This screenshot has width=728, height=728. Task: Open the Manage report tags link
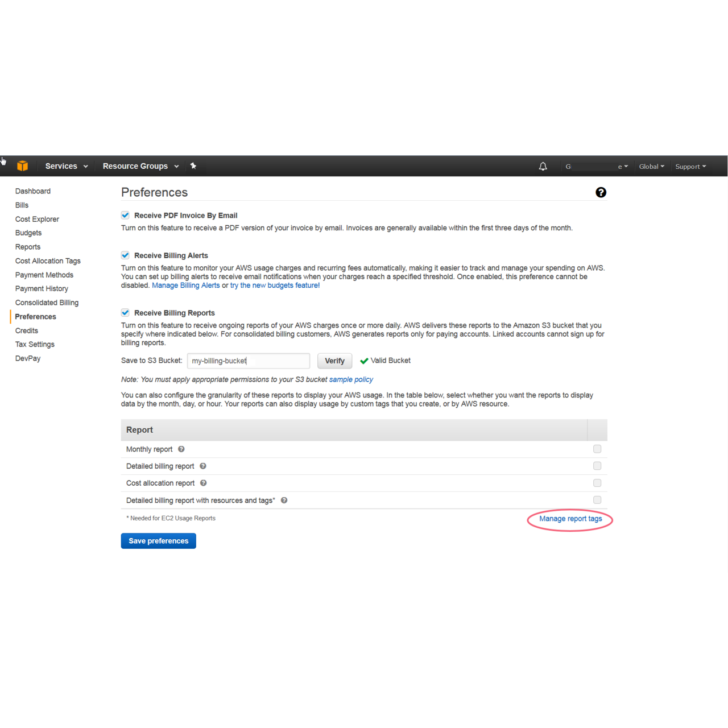click(x=570, y=519)
